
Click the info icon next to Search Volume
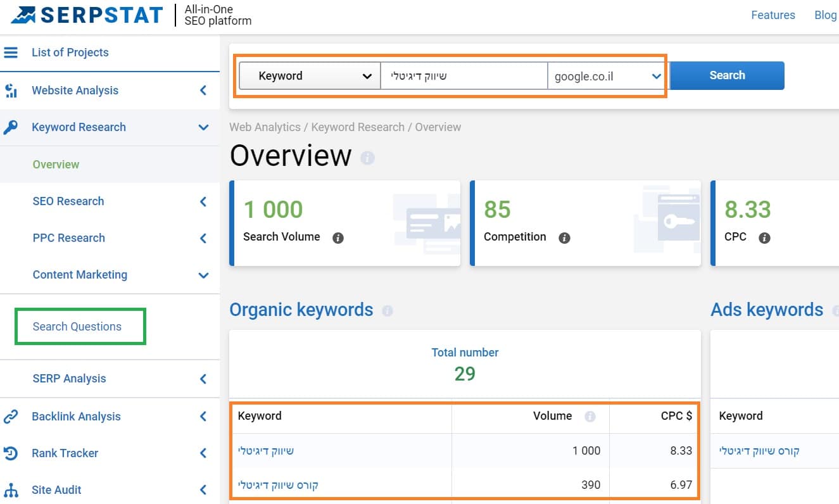tap(338, 238)
